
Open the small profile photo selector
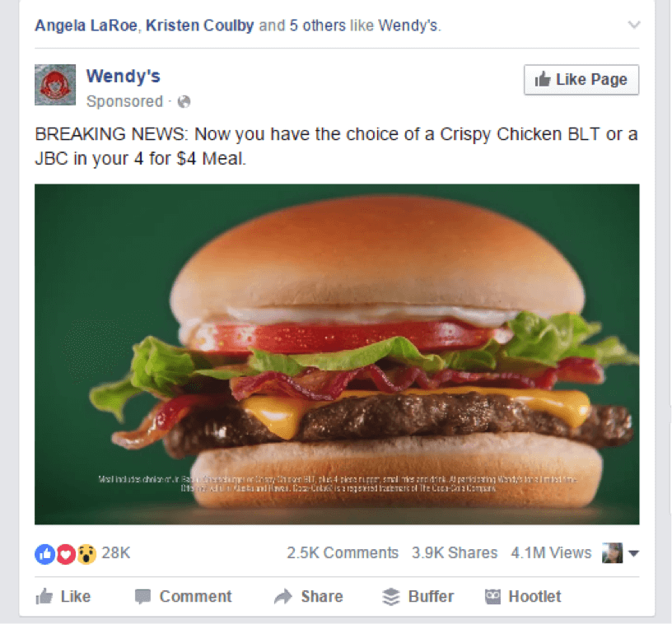click(x=612, y=553)
